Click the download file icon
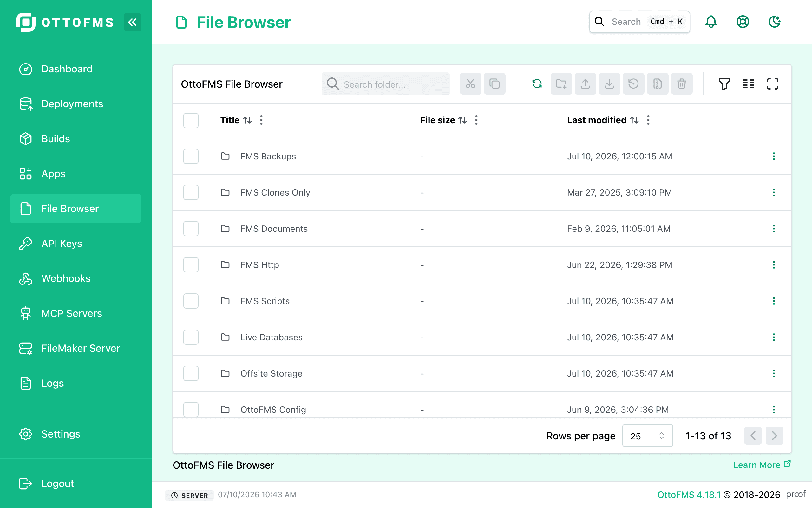This screenshot has height=508, width=812. pos(609,84)
